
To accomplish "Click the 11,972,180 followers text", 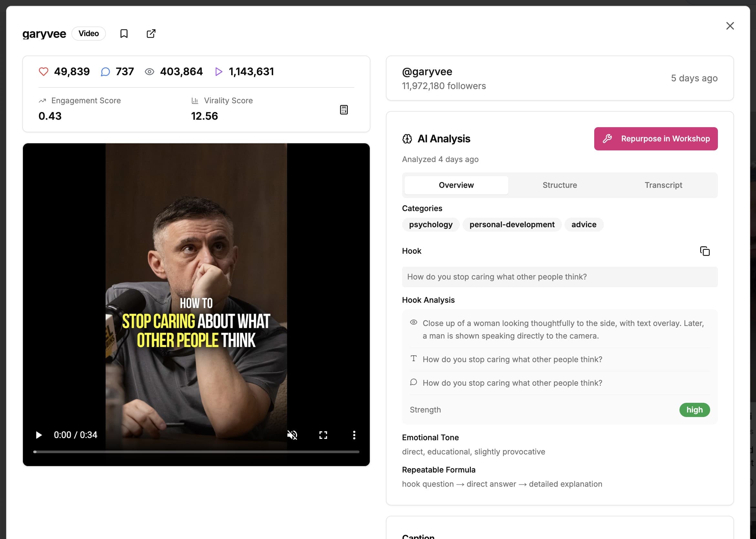I will click(x=444, y=86).
